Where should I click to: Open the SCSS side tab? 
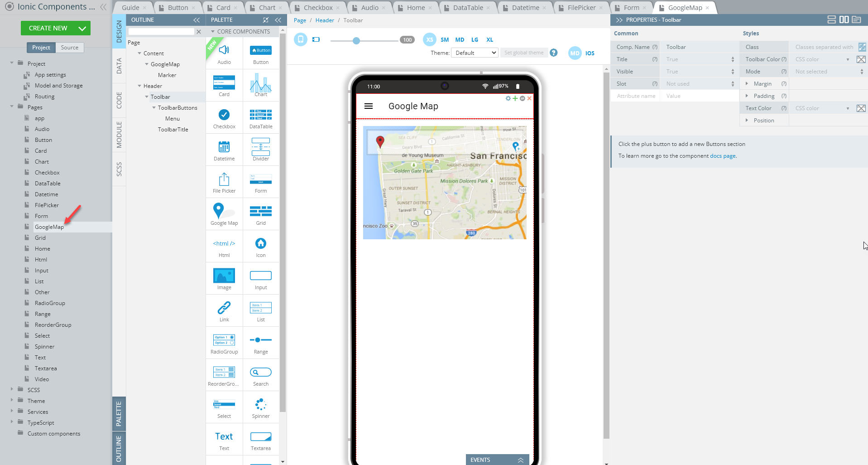pos(119,169)
